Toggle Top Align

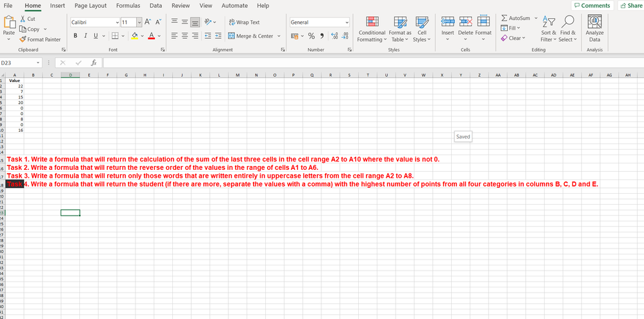[x=175, y=22]
